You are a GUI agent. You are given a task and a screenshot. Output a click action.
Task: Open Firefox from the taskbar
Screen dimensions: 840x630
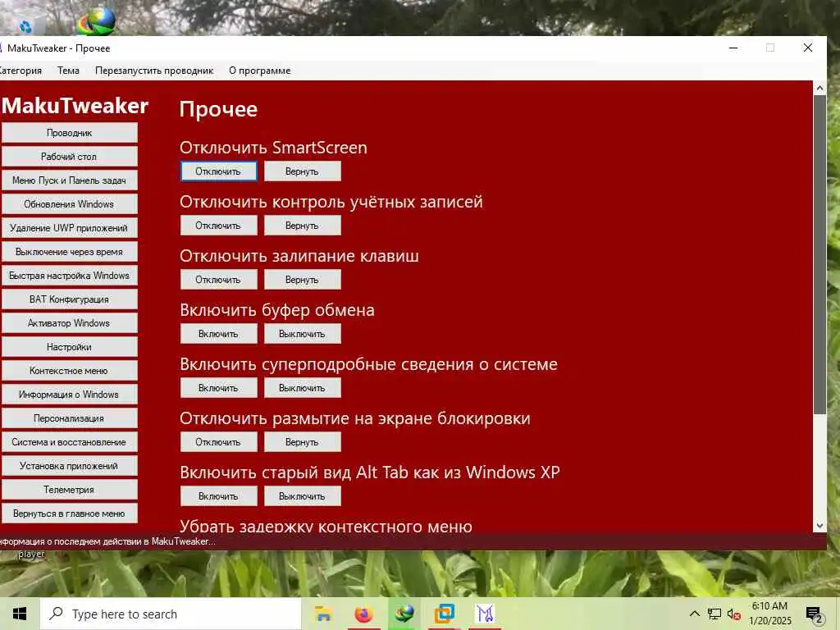tap(364, 614)
